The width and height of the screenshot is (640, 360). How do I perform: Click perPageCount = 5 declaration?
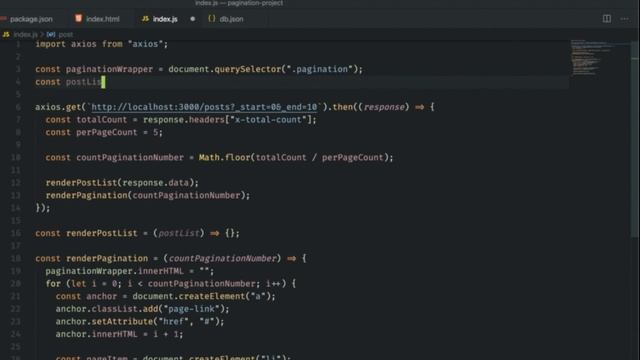pos(104,132)
